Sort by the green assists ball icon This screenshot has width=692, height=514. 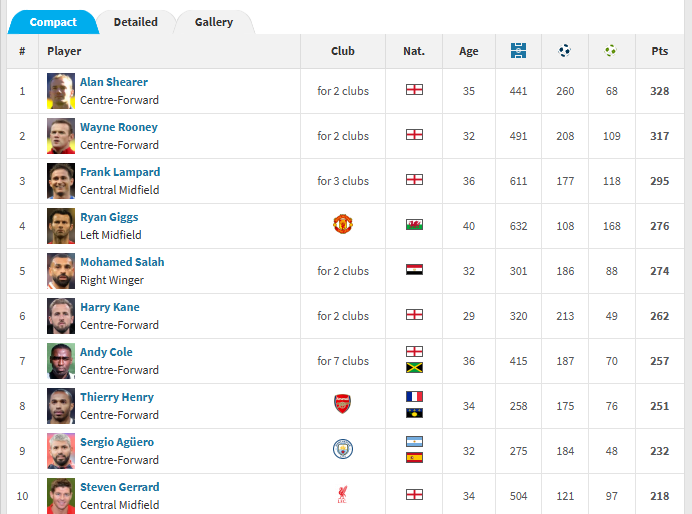[611, 51]
